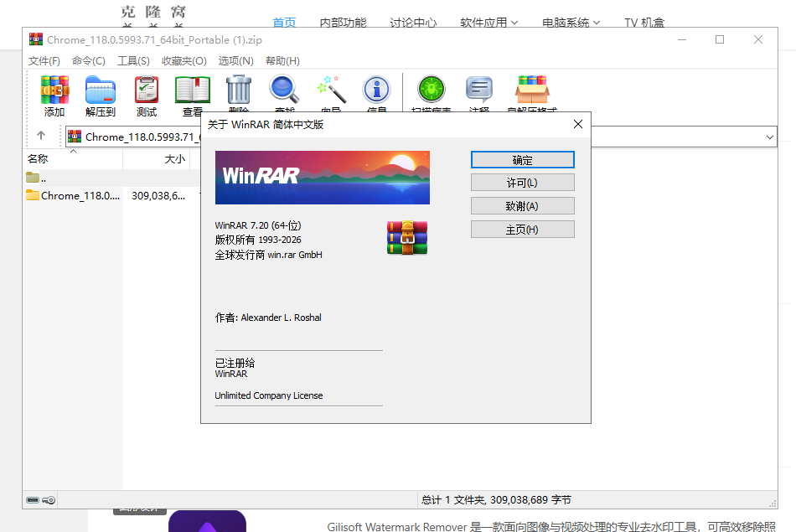This screenshot has width=796, height=532.
Task: Click the View (查看) book icon
Action: tap(193, 90)
